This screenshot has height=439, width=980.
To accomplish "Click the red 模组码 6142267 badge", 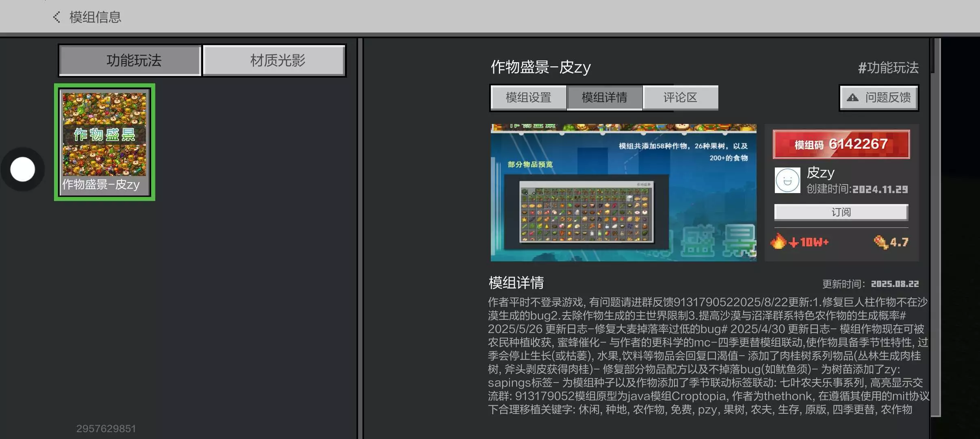I will tap(841, 144).
